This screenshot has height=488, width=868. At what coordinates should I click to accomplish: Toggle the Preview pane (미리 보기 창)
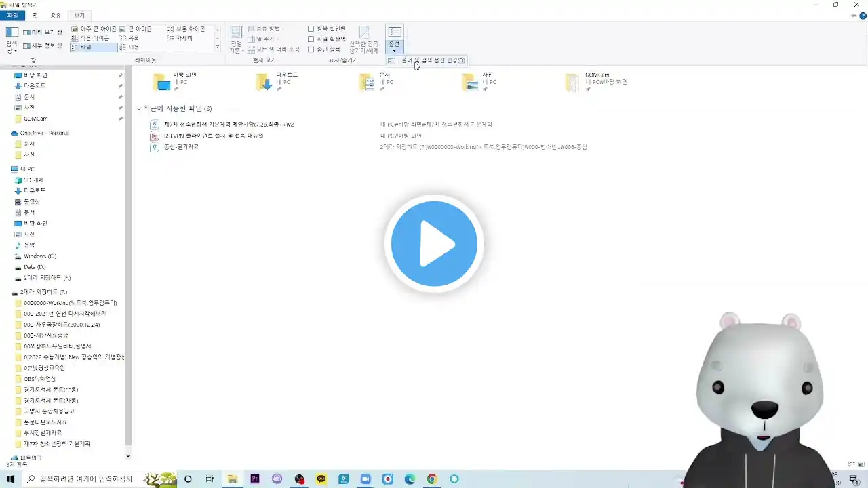42,32
